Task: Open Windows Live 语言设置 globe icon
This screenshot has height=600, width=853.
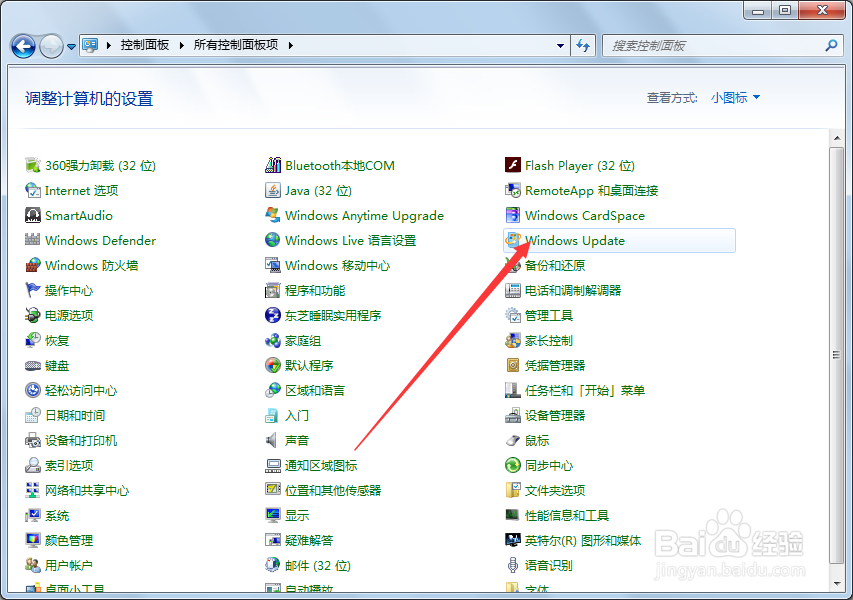Action: 273,240
